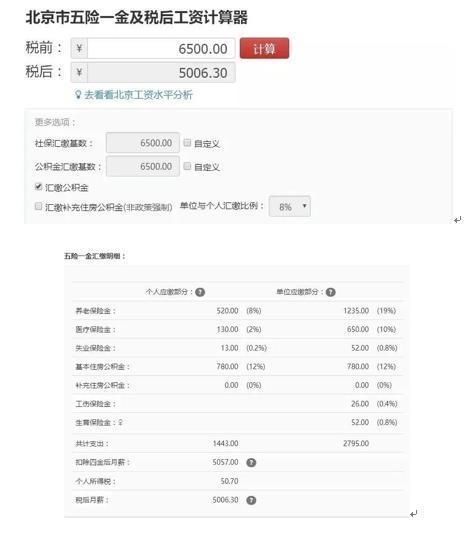Click personal housing fund amount 780.00 in 基本住房公积金 row

pos(227,366)
